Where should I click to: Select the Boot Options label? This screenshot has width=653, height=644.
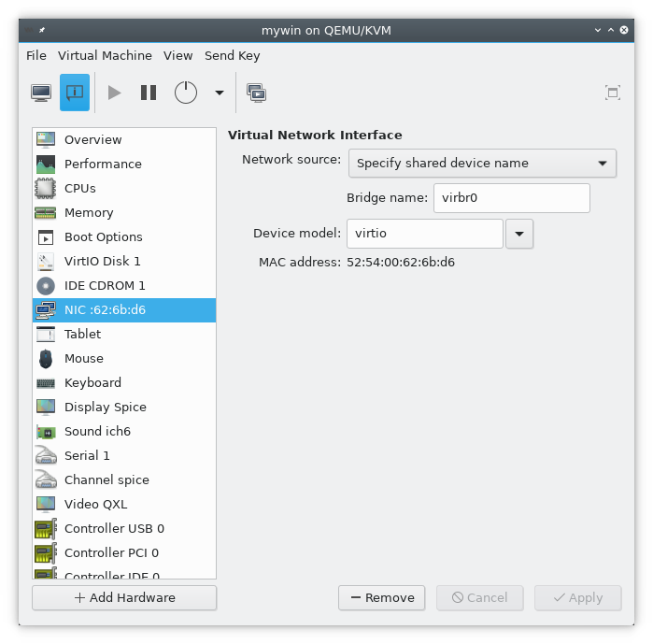pyautogui.click(x=104, y=237)
